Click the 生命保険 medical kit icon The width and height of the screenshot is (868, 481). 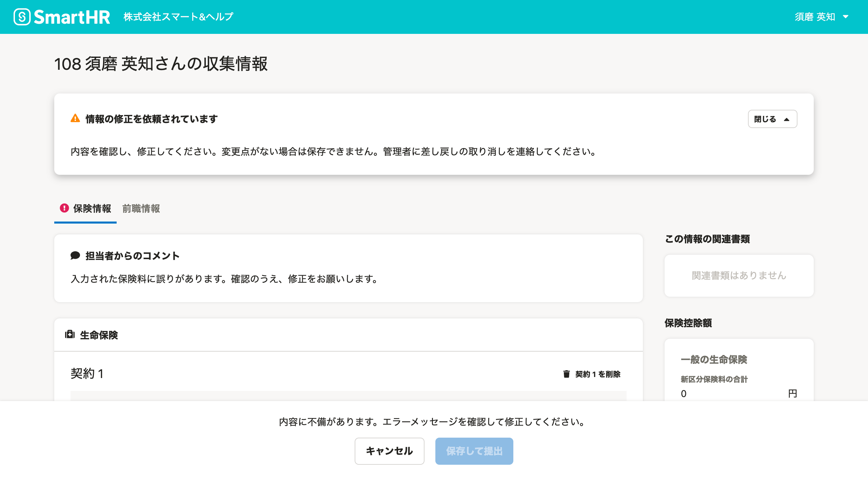70,335
